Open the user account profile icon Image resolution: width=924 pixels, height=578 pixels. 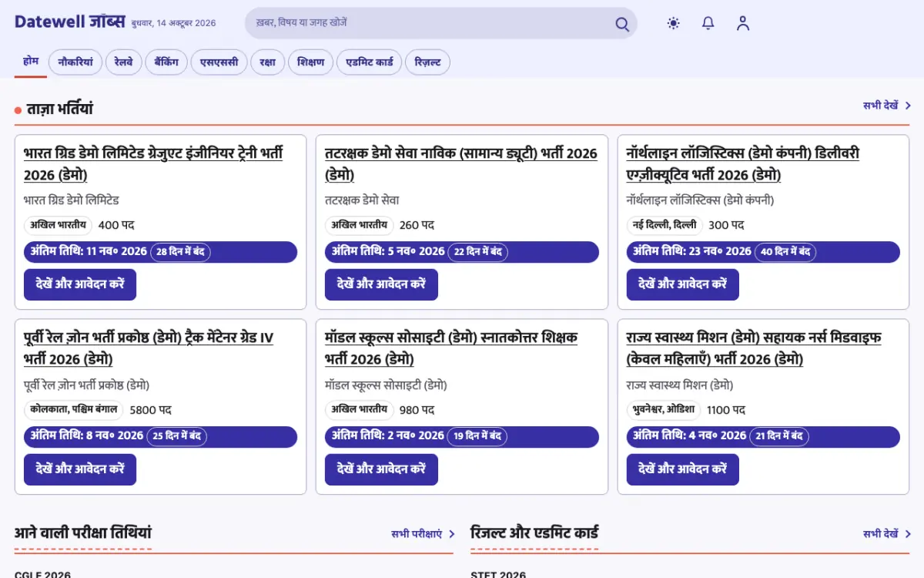[743, 23]
